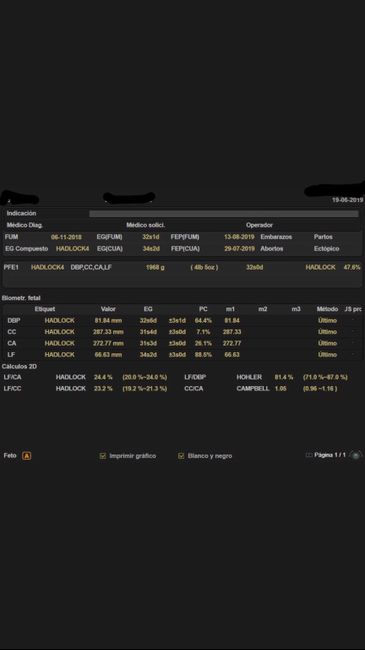
Task: Open the HADLOCK4 selector in PFE1 row
Action: click(x=47, y=267)
